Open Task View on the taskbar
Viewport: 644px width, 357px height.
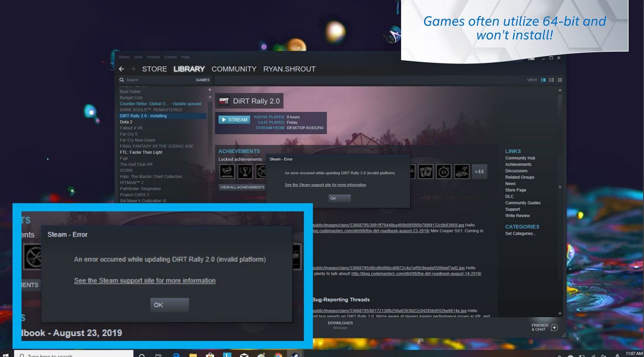(x=159, y=355)
